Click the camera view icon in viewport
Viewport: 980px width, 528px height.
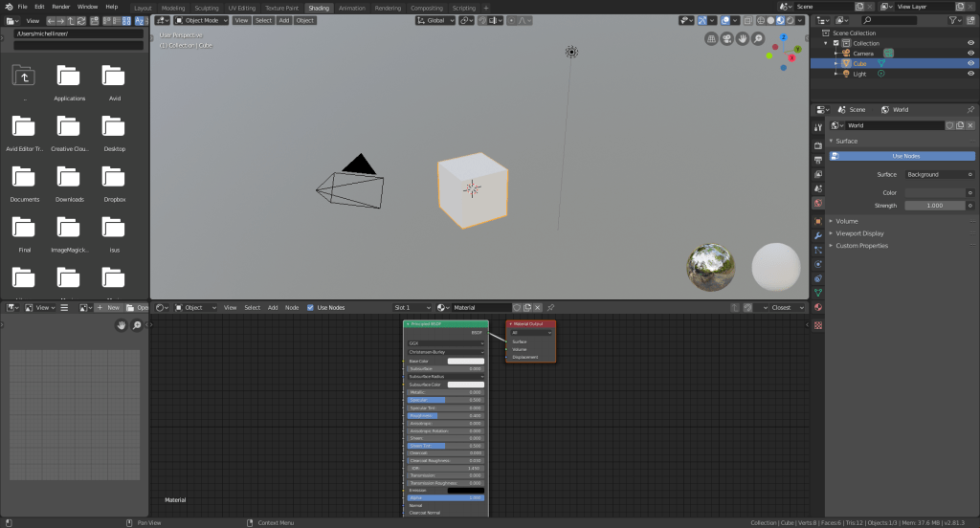pyautogui.click(x=726, y=39)
